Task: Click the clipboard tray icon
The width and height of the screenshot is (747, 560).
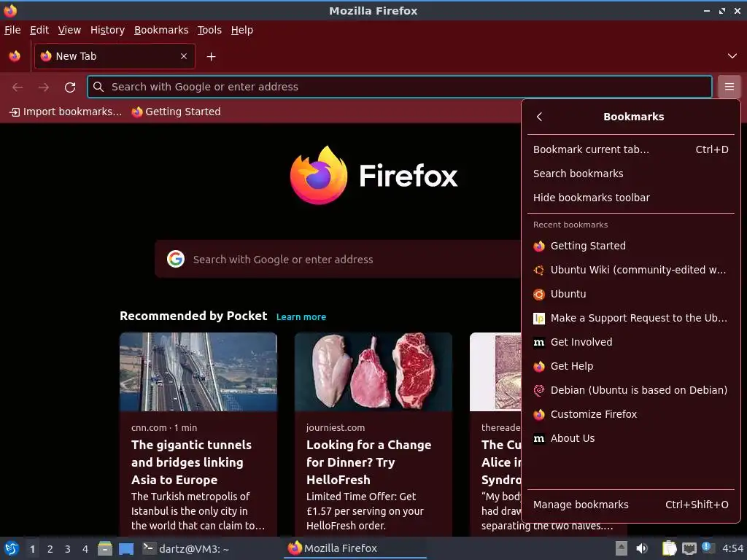Action: [x=669, y=548]
